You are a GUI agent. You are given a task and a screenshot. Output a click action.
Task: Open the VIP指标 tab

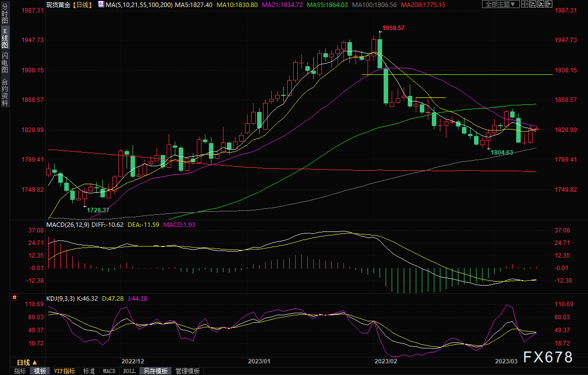tap(64, 371)
